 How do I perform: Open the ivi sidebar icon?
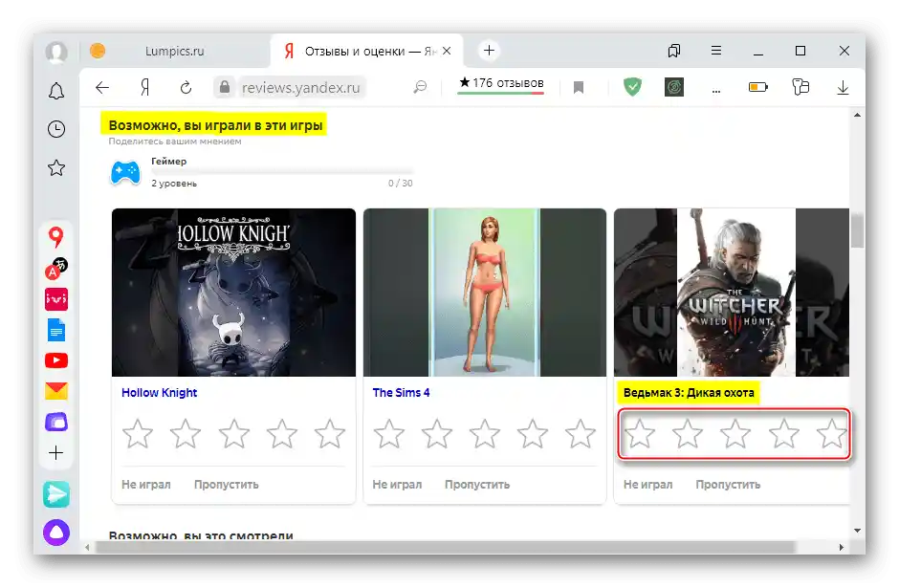tap(56, 299)
